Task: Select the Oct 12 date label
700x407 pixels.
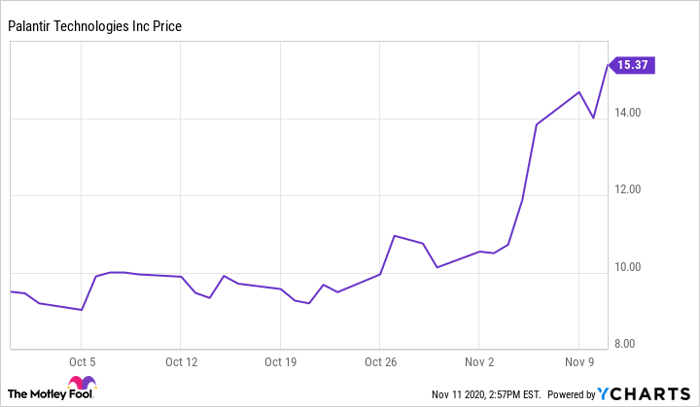Action: pos(182,361)
